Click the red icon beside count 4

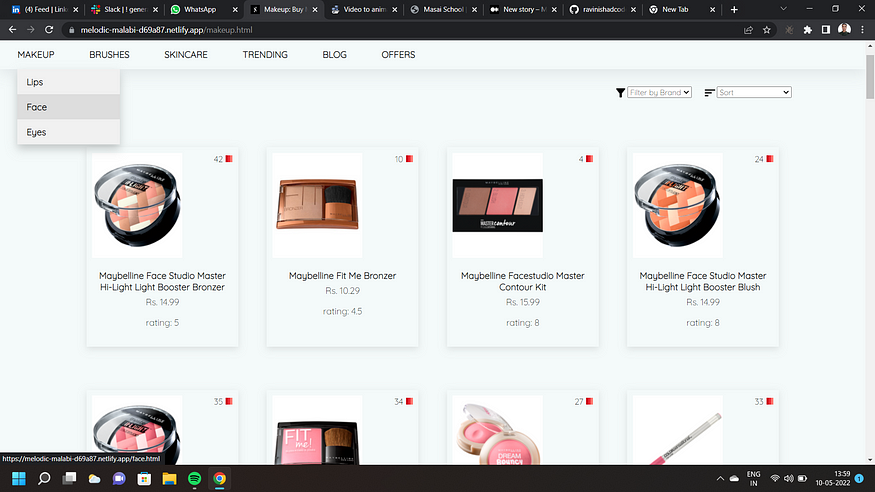coord(589,159)
